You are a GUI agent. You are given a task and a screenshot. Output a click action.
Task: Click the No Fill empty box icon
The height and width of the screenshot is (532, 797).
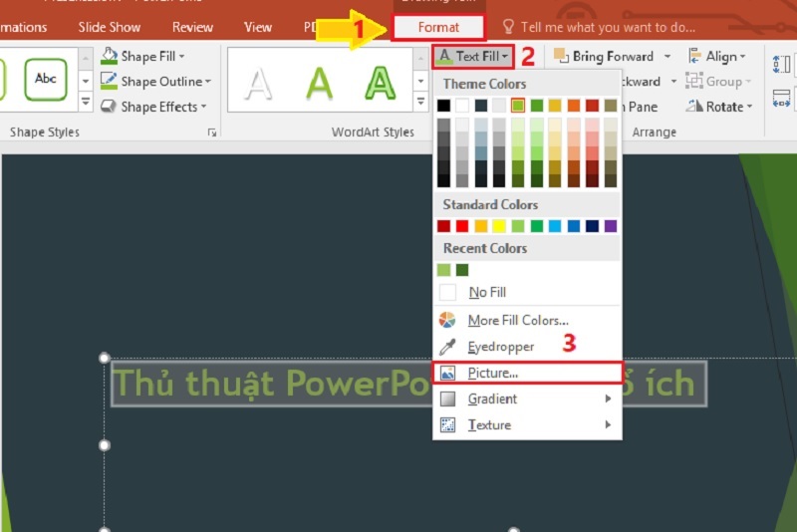(x=447, y=292)
